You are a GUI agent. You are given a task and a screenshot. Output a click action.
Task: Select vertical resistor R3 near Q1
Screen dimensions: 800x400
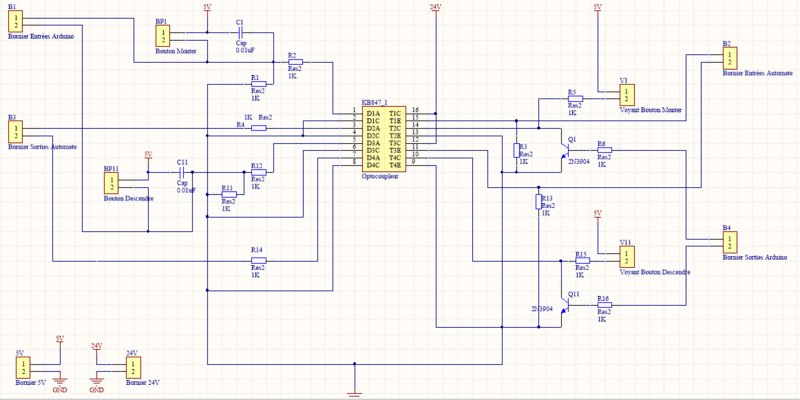pyautogui.click(x=517, y=150)
